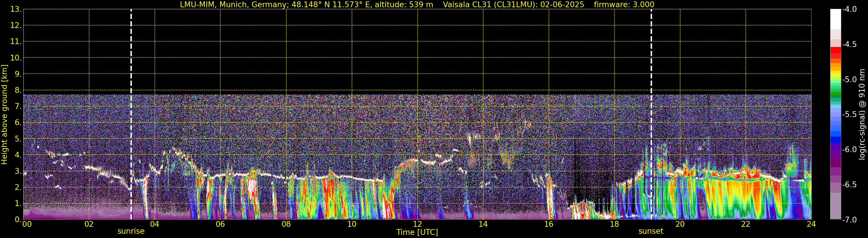Viewport: 868px width, 238px height.
Task: Click the '5.' height tick label
Action: pyautogui.click(x=18, y=139)
